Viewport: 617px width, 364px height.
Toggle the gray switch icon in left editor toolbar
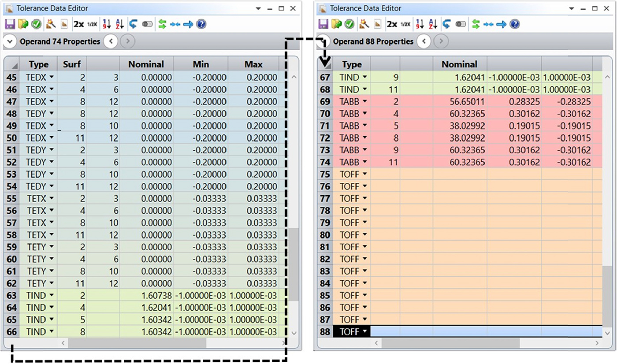tap(147, 24)
